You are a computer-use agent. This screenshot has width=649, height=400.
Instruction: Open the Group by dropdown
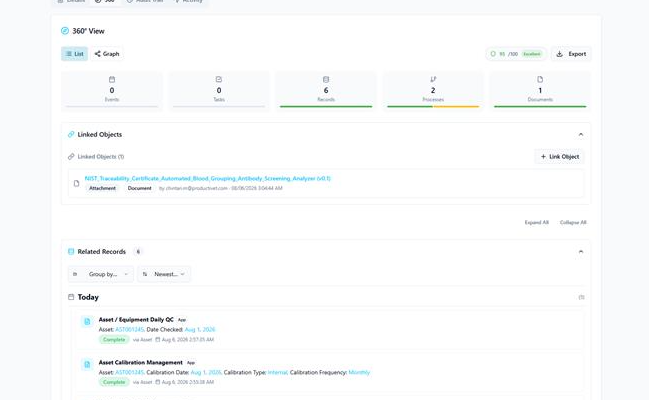[x=101, y=274]
